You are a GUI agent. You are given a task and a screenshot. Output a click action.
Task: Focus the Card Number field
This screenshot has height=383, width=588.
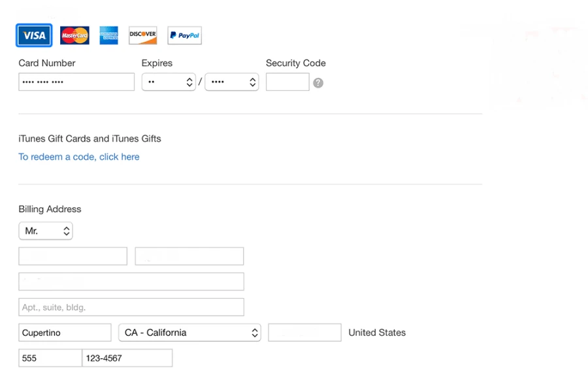[x=76, y=82]
